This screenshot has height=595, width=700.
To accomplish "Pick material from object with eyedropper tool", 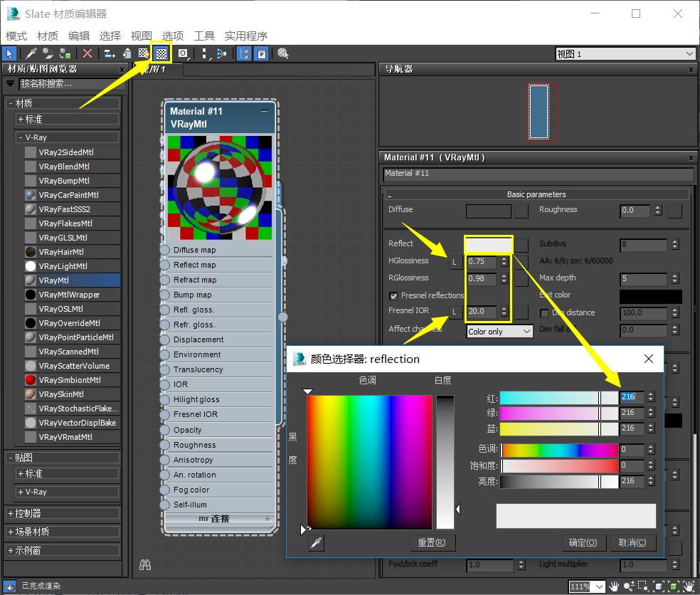I will pos(31,54).
